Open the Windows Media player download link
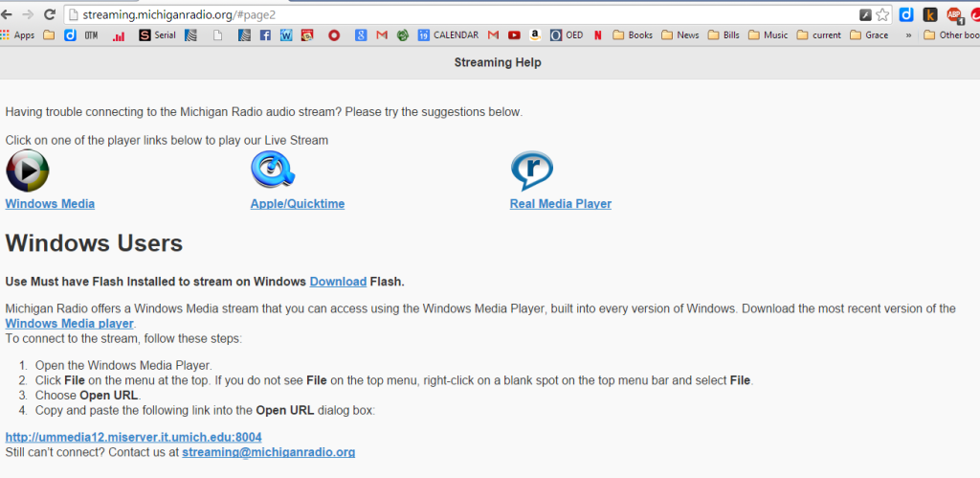The height and width of the screenshot is (478, 980). [x=69, y=324]
